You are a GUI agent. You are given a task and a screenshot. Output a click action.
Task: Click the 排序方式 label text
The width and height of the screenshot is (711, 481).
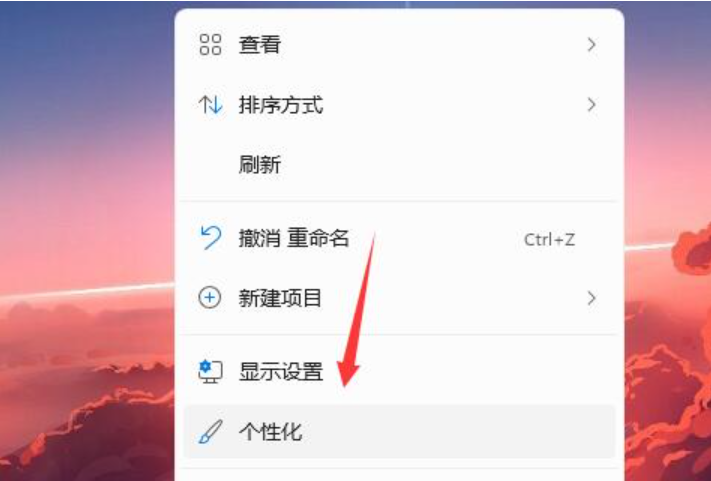pos(281,105)
